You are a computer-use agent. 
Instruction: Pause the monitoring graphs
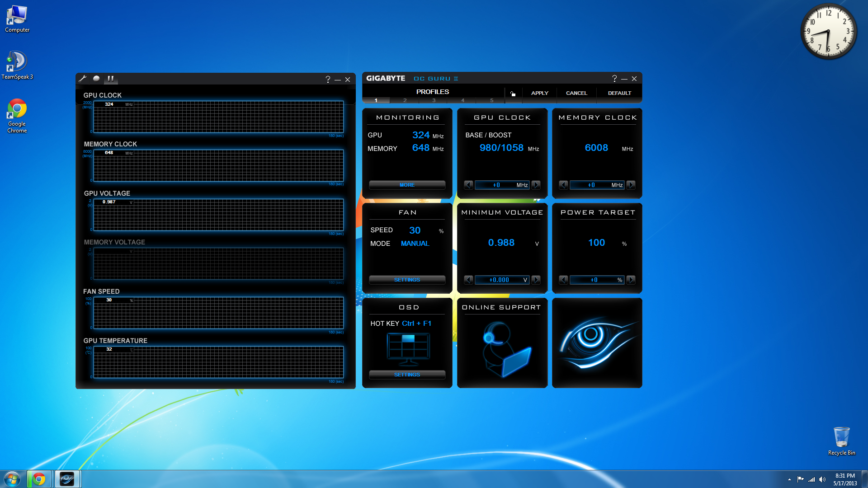point(111,79)
